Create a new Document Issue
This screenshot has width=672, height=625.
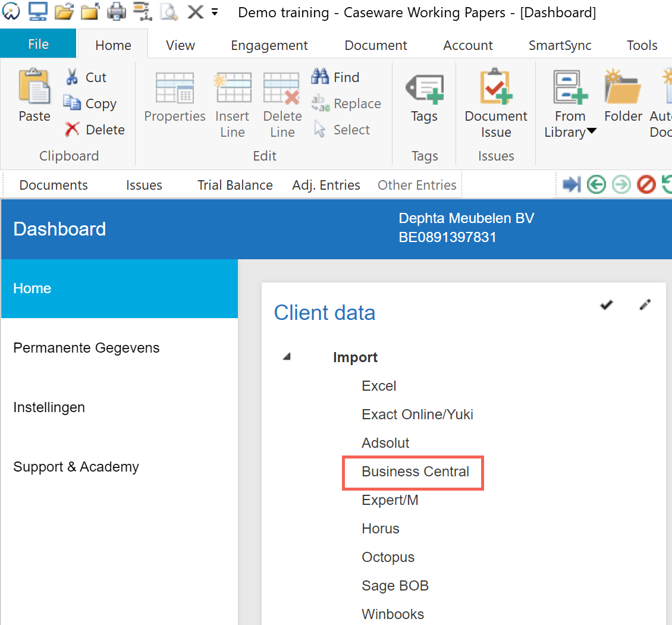point(496,103)
